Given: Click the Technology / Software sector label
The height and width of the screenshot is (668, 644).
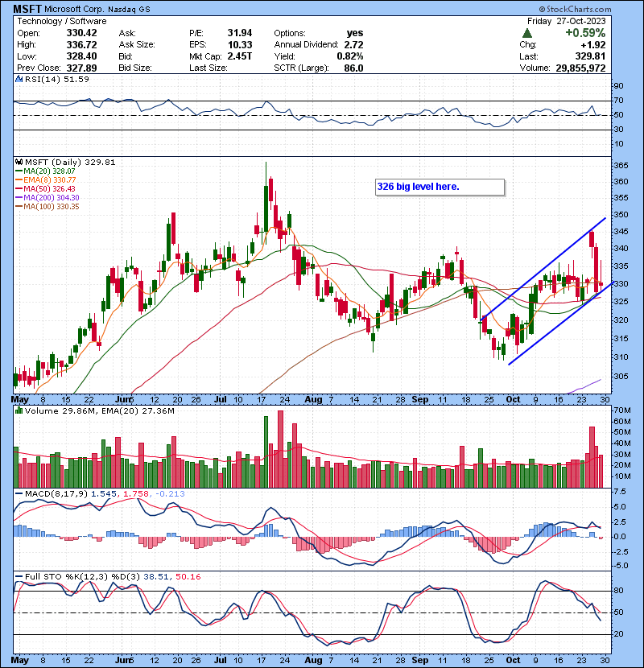Looking at the screenshot, I should pos(54,22).
